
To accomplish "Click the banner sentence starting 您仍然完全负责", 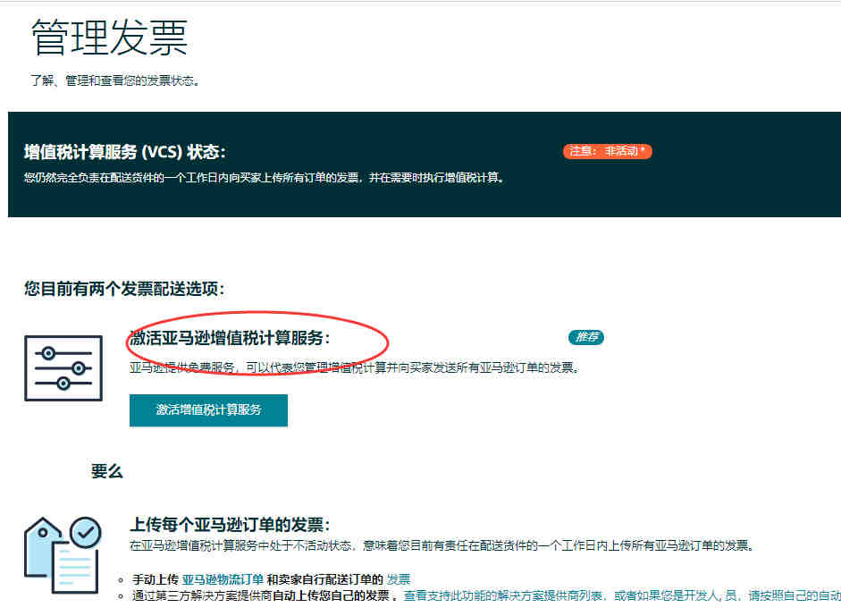I will click(x=265, y=178).
